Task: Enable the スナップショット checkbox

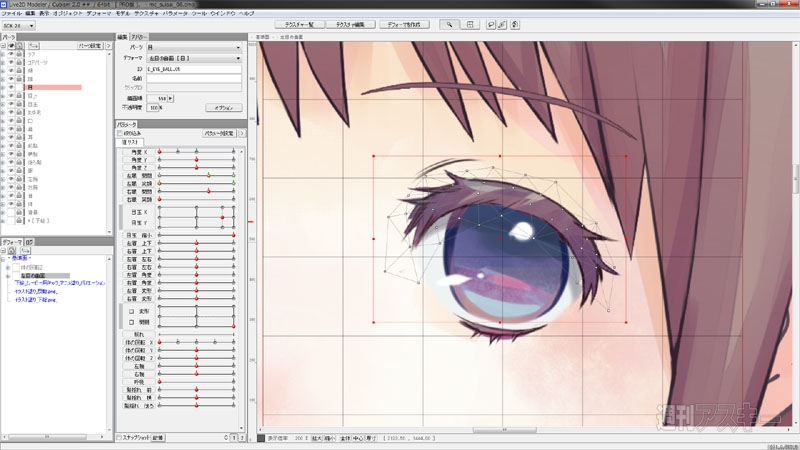Action: click(119, 438)
